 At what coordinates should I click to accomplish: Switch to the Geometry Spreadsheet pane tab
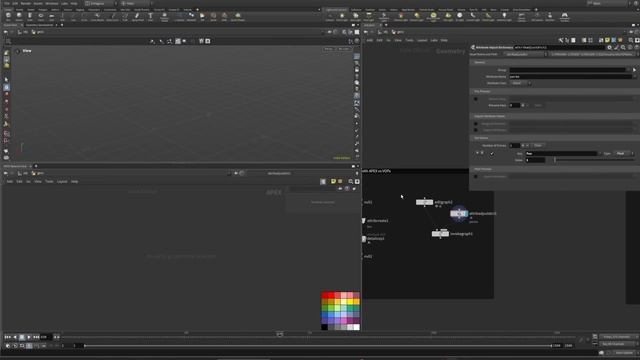click(x=40, y=25)
